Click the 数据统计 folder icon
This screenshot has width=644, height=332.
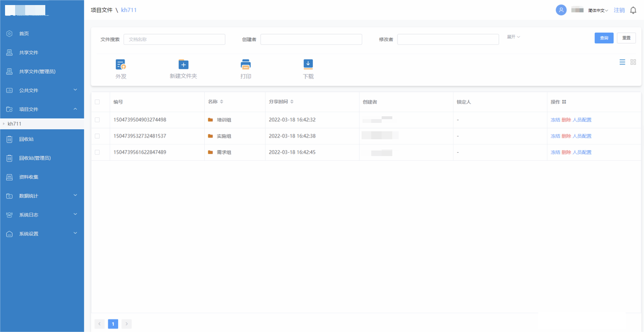click(9, 196)
